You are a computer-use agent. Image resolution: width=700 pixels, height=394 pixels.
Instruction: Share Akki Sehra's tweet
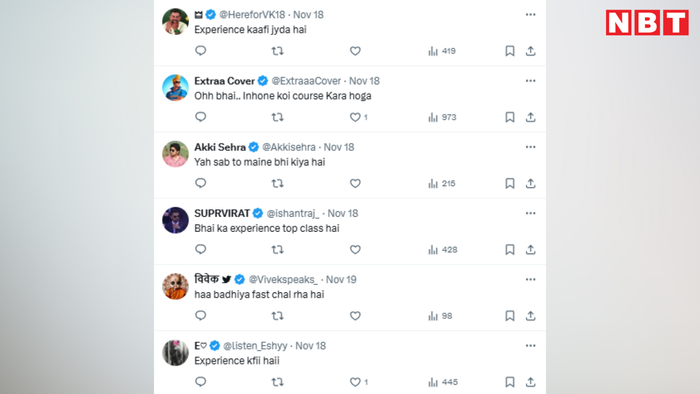(x=530, y=183)
